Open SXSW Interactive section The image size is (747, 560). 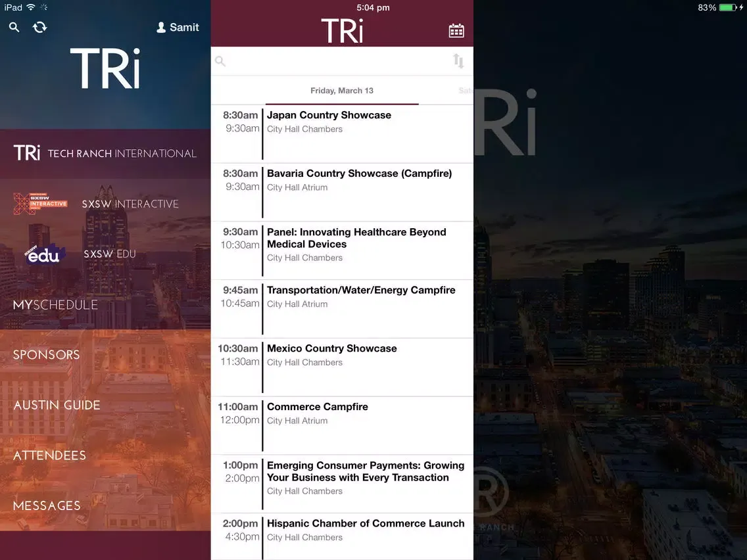(x=105, y=204)
